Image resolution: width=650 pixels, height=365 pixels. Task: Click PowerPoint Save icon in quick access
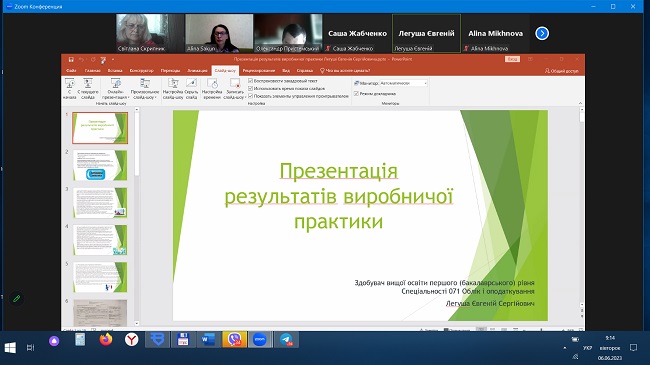tap(71, 60)
